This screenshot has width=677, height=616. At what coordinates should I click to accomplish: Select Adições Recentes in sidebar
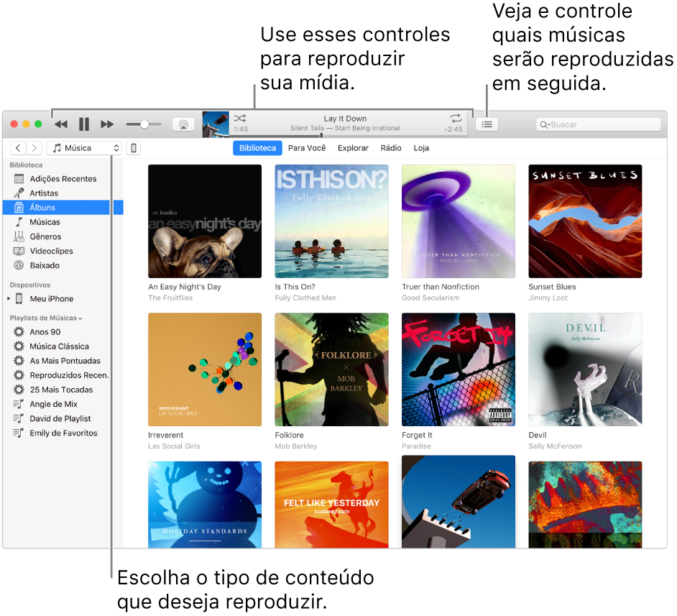(x=63, y=179)
